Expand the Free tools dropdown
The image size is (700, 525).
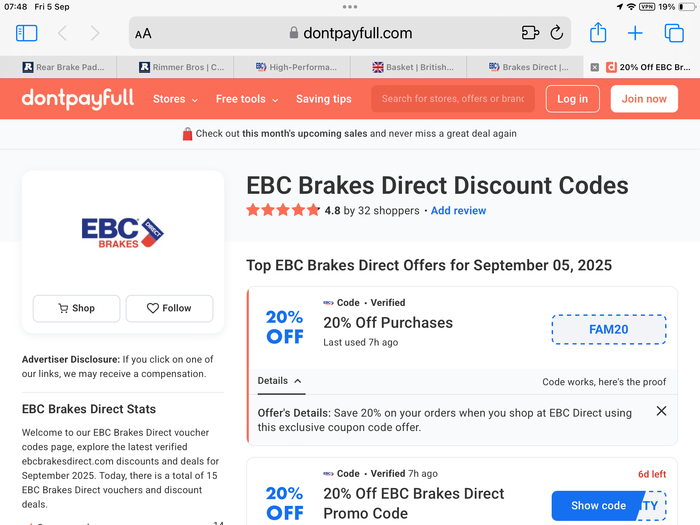click(247, 99)
